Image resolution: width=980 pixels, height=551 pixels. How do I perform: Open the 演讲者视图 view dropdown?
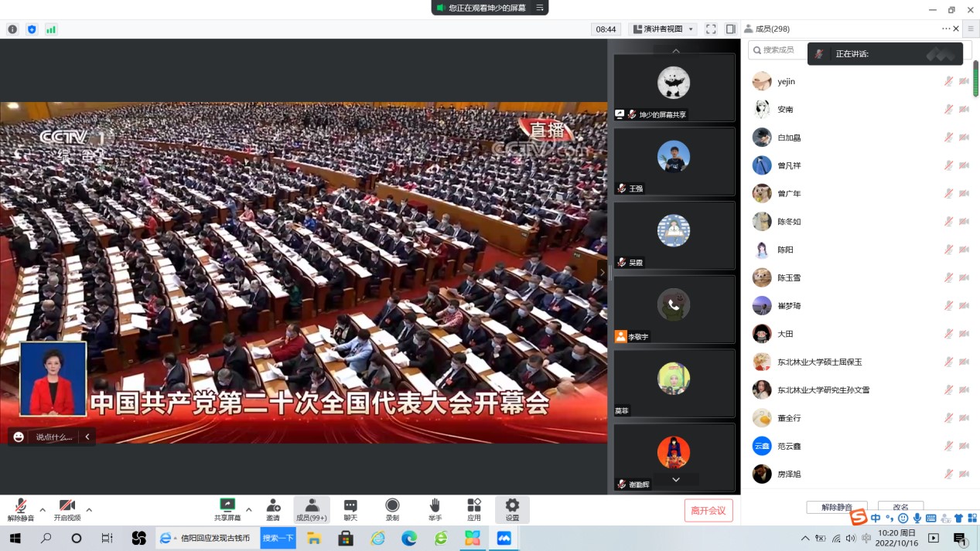point(663,29)
